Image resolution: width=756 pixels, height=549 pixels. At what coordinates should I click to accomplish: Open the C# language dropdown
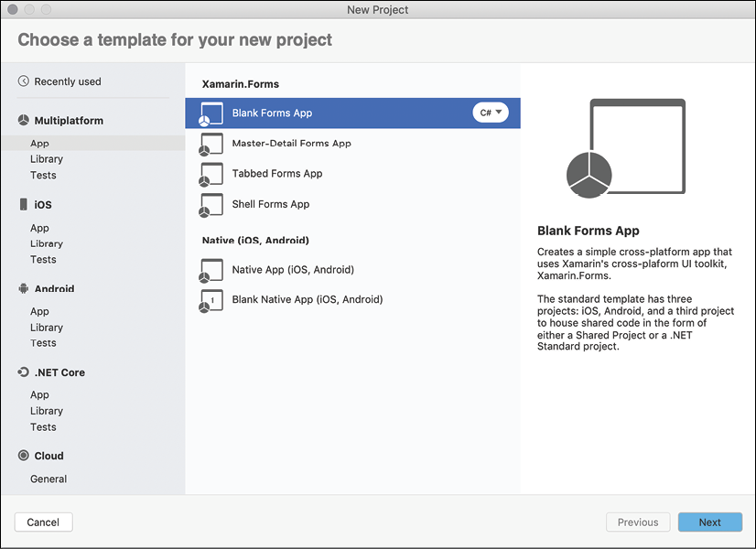point(491,113)
